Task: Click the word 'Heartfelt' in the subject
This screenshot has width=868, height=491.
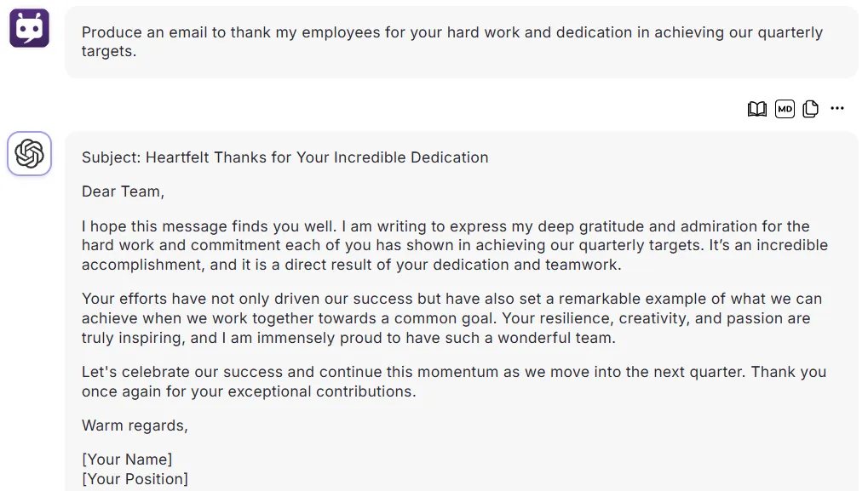Action: tap(178, 157)
